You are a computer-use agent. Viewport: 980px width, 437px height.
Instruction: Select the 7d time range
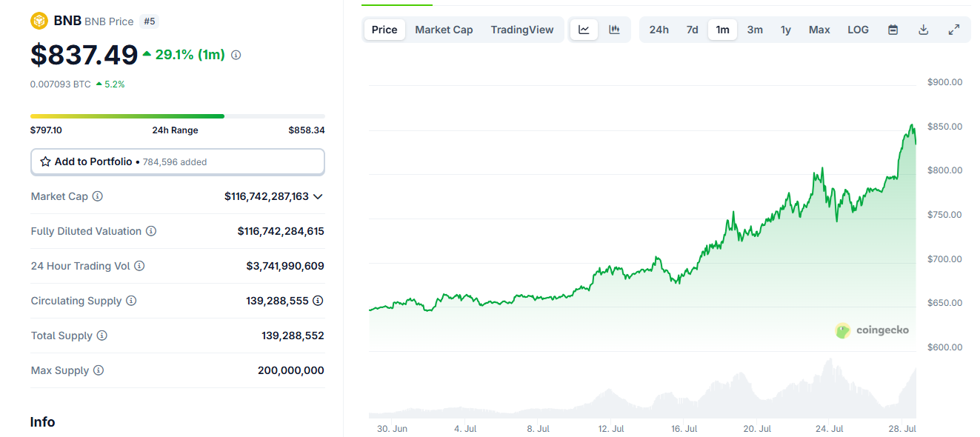tap(692, 30)
